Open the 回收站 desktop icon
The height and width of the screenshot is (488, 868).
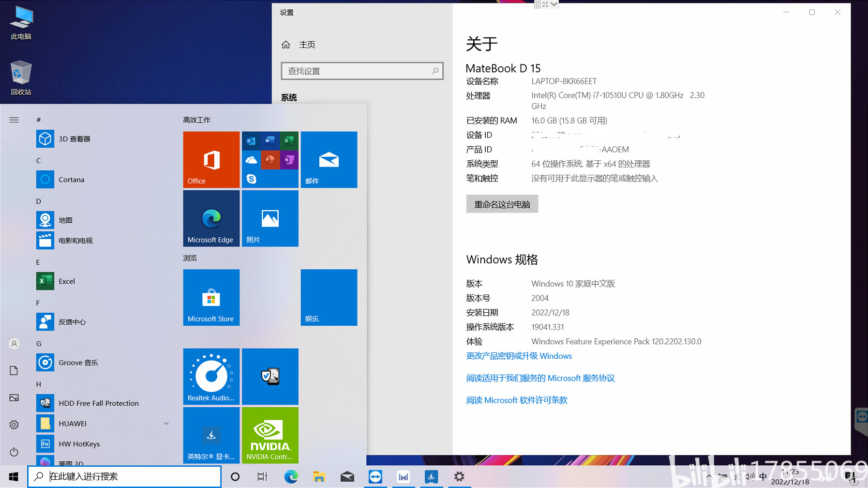tap(21, 78)
